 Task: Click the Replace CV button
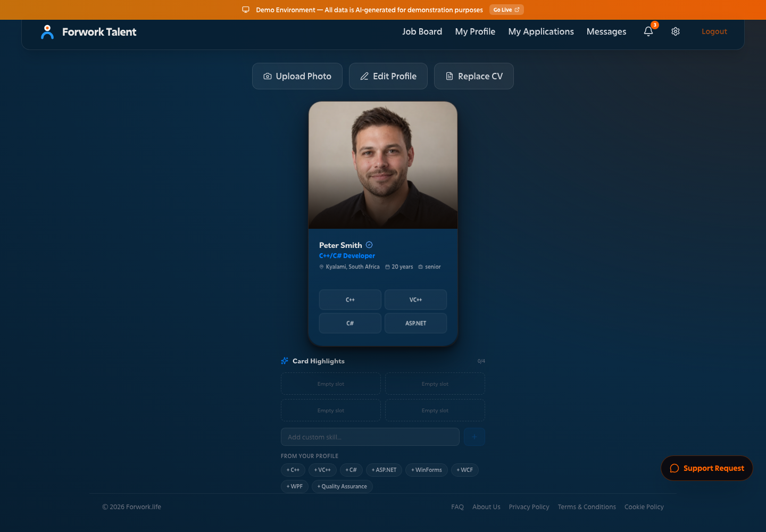click(x=474, y=76)
